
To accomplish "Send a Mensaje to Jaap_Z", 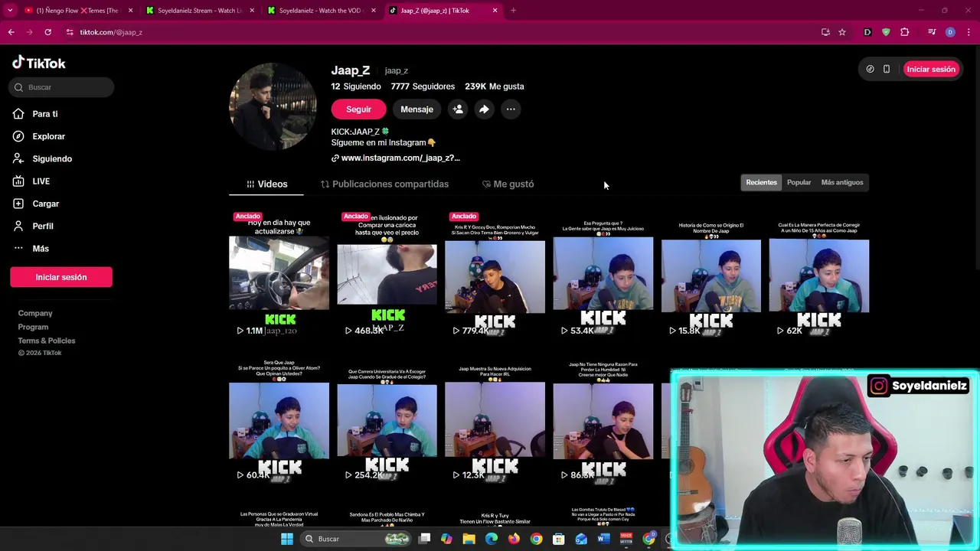I will 416,109.
